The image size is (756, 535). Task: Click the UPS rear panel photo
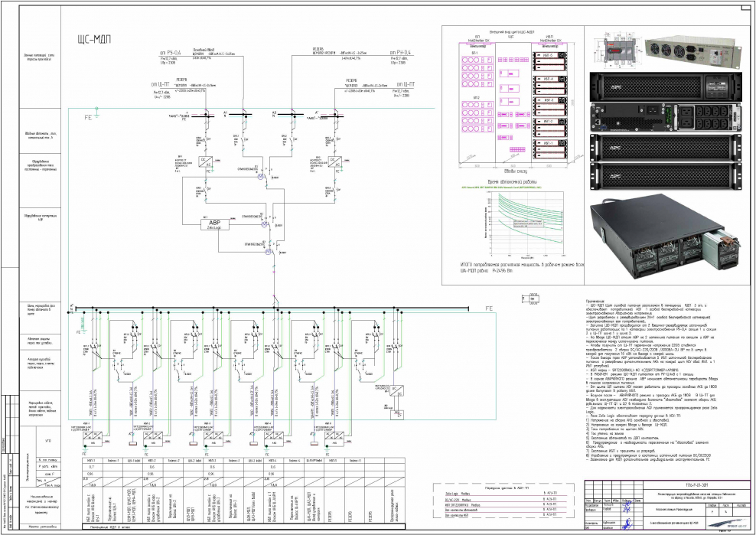[x=664, y=117]
